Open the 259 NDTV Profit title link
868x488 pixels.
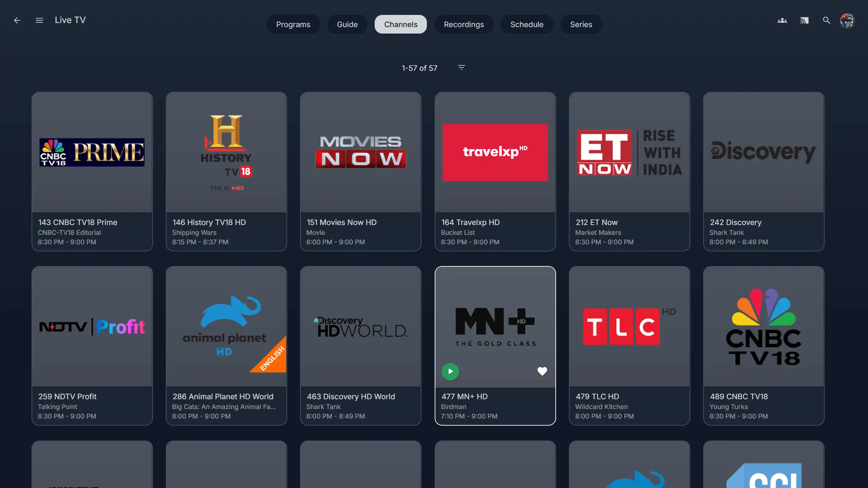[x=67, y=396]
